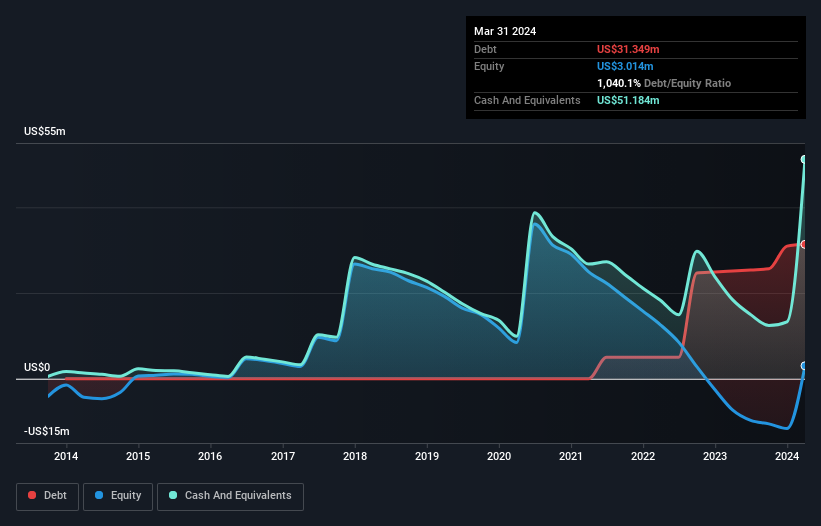Toggle the Debt legend button
This screenshot has height=526, width=821.
click(48, 496)
